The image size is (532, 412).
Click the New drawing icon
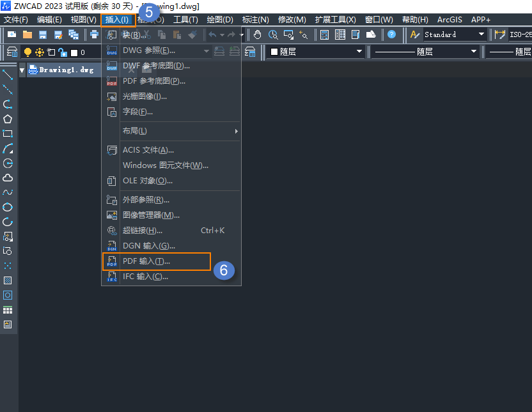(12, 34)
